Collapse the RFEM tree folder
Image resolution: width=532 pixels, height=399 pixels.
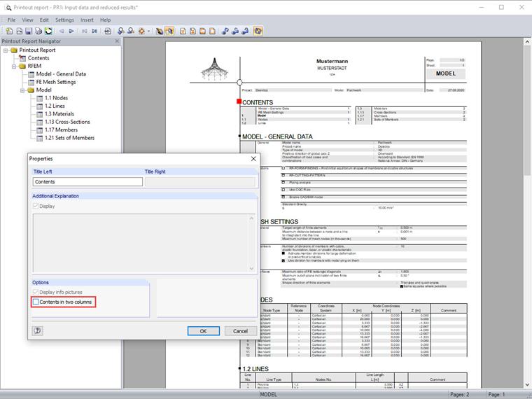tap(14, 66)
